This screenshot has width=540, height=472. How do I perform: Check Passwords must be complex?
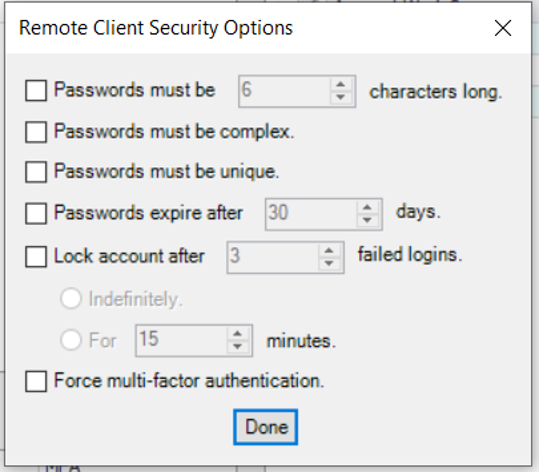(36, 132)
